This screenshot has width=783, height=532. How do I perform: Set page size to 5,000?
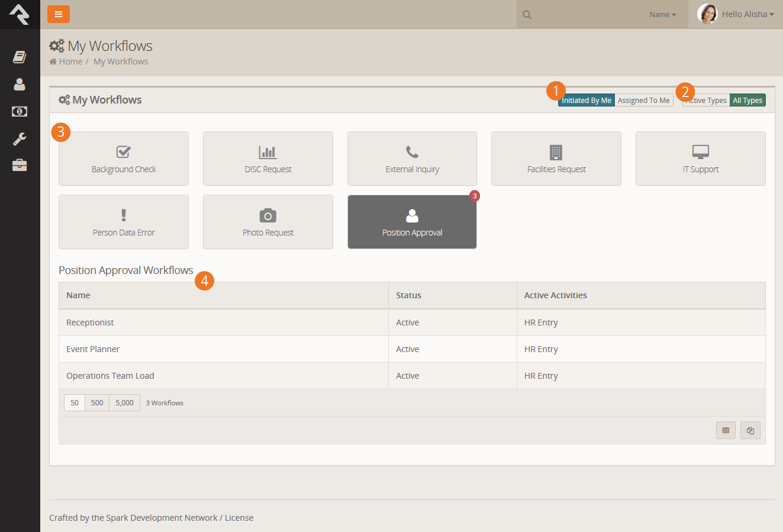tap(124, 403)
